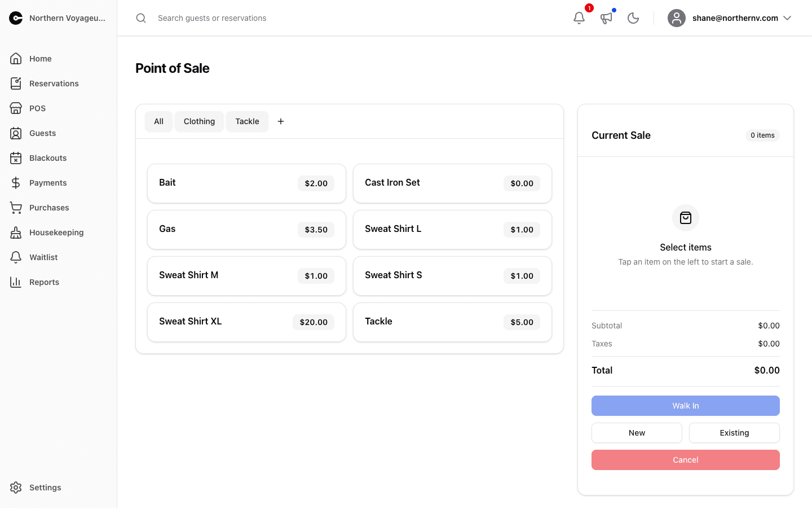Open the Waitlist bell icon
The height and width of the screenshot is (518, 812).
(16, 257)
